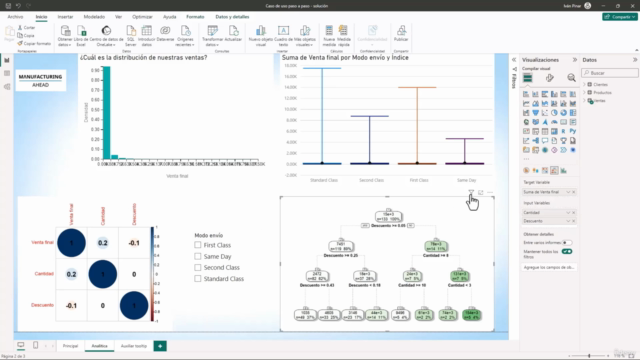Open Datos y detalles ribbon tab
Screen dimensions: 640x360
coord(232,17)
